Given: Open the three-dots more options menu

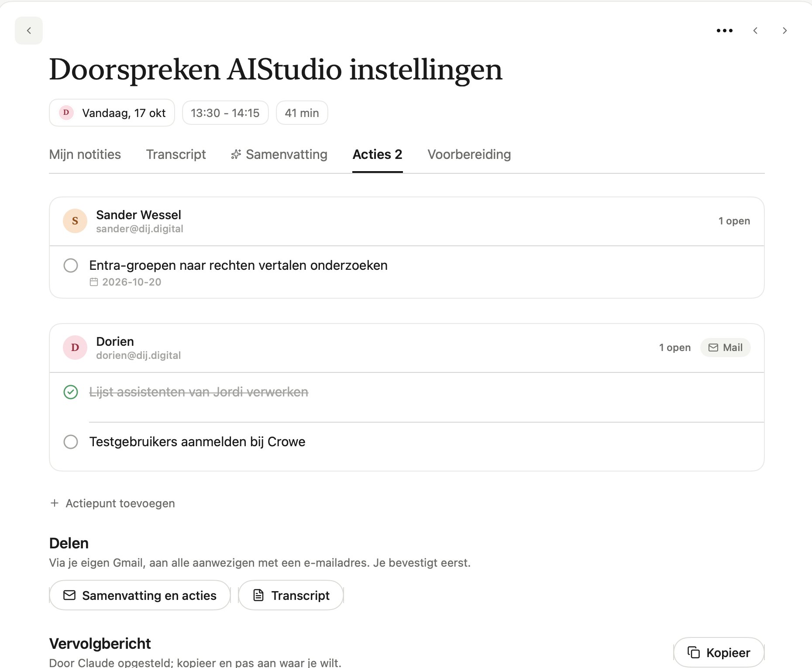Looking at the screenshot, I should (725, 31).
